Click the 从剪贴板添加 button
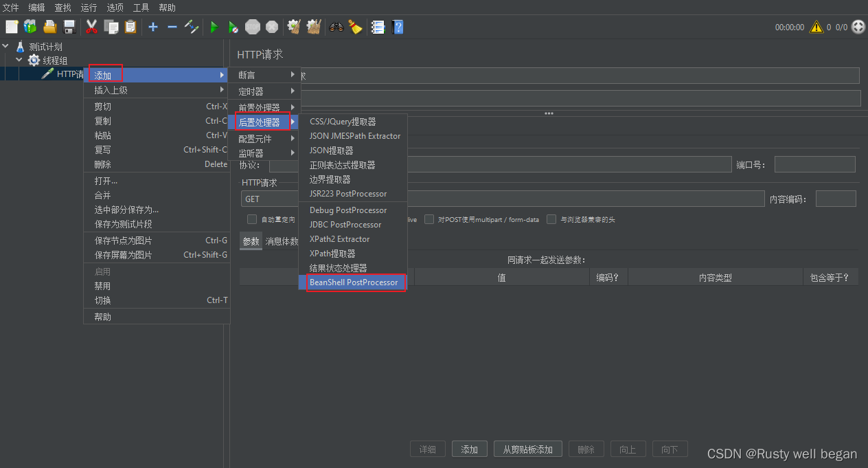Screen dimensions: 868x468 coord(527,449)
